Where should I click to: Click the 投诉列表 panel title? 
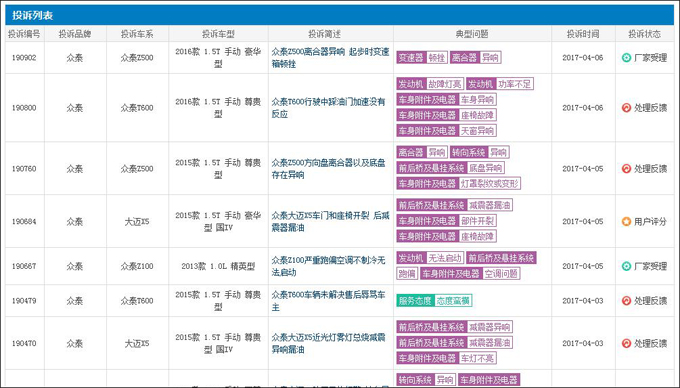(x=33, y=16)
